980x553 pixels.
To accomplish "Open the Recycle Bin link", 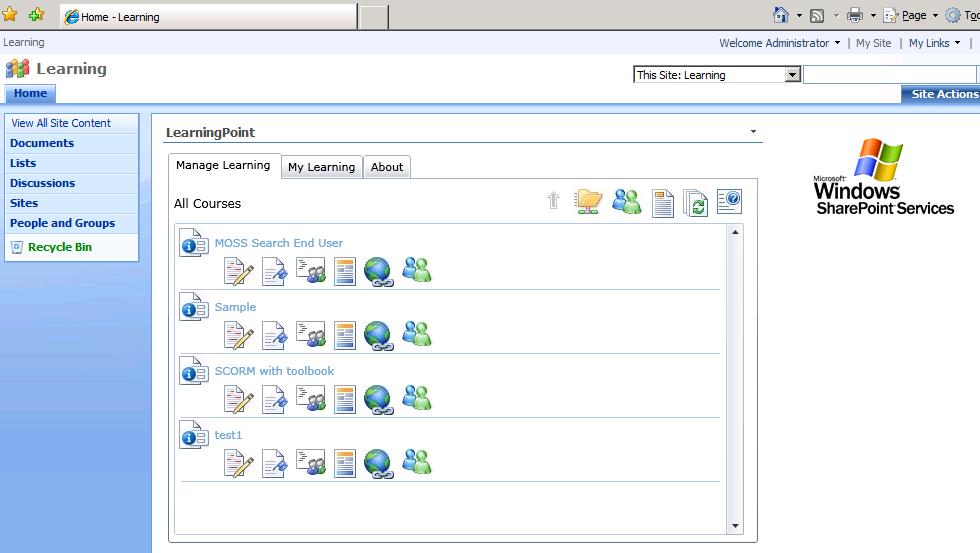I will (59, 247).
